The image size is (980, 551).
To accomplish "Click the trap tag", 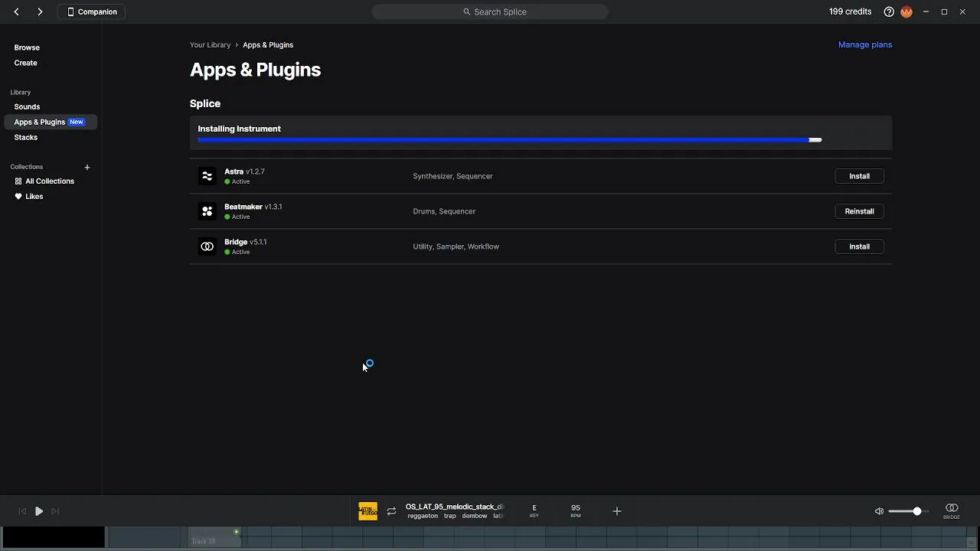I will [450, 516].
